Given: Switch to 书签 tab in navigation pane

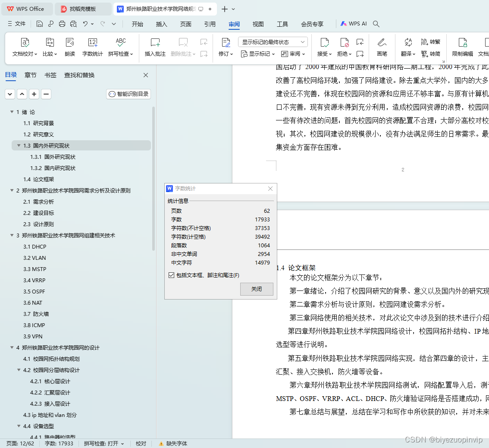Looking at the screenshot, I should (x=50, y=75).
